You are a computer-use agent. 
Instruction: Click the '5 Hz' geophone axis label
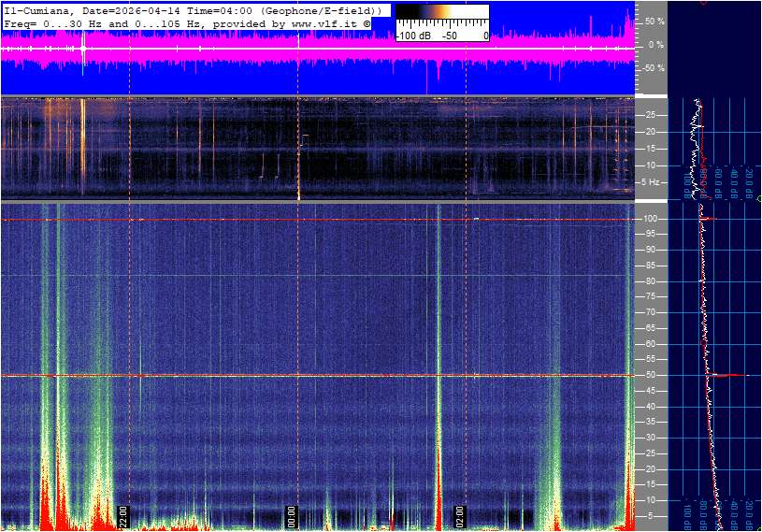651,182
